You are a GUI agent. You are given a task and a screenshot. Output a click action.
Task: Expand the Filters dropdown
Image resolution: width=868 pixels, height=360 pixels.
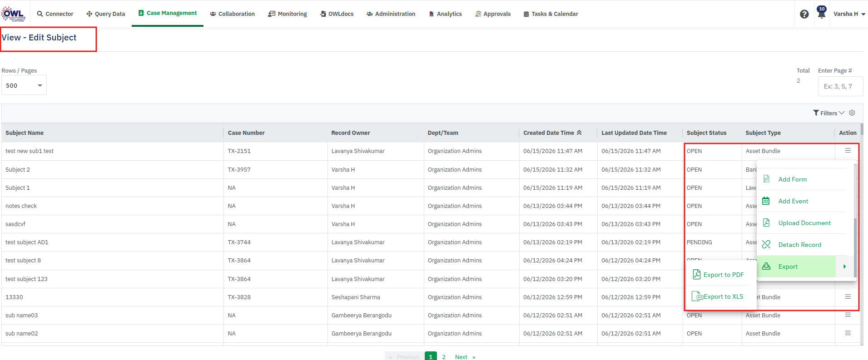click(828, 113)
